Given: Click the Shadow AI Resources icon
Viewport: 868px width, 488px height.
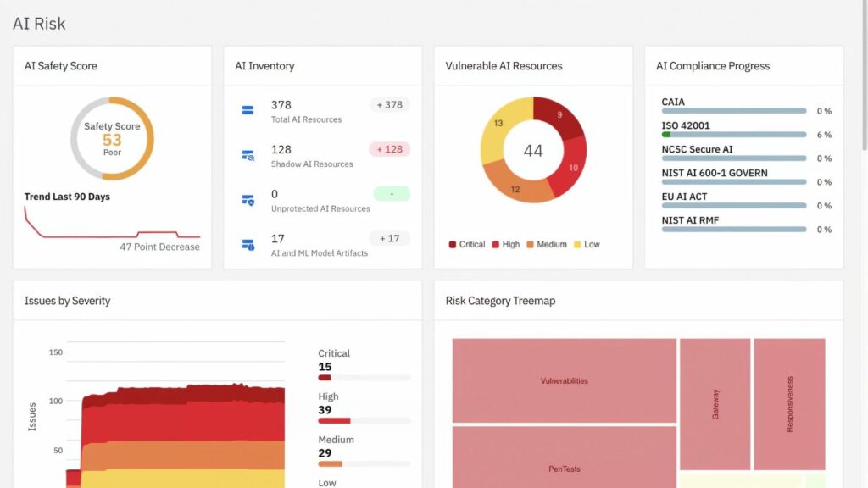Looking at the screenshot, I should [248, 155].
